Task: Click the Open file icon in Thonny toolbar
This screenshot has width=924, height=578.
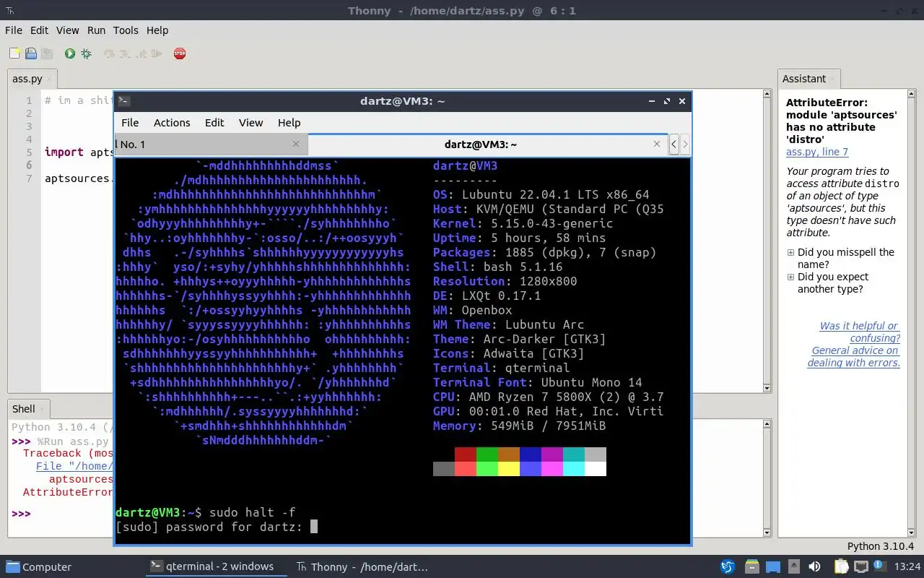Action: pos(31,53)
